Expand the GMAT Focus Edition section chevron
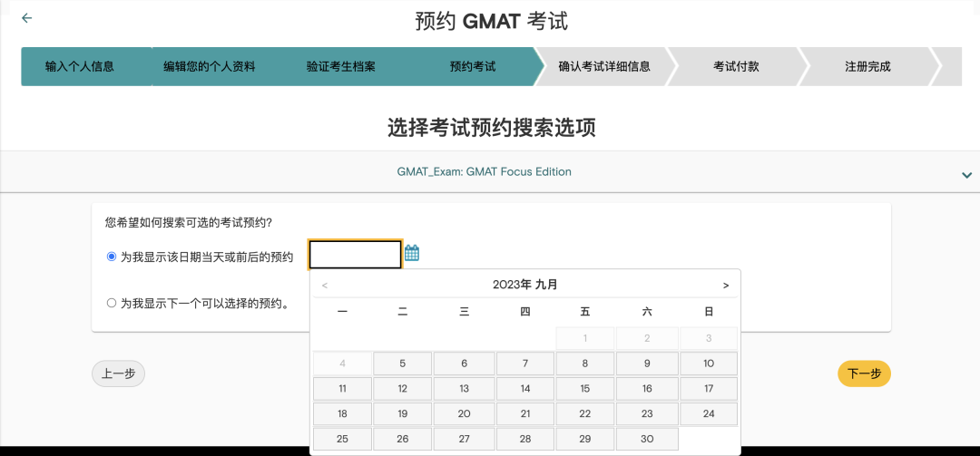 click(x=966, y=175)
